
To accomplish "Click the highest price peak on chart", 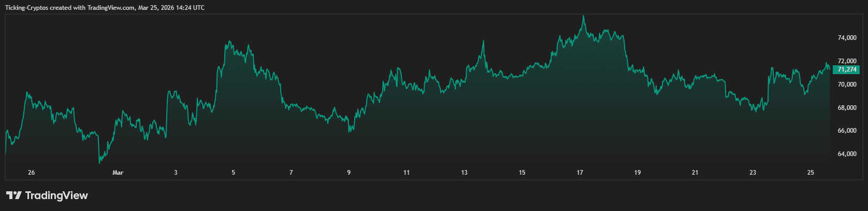I will coord(584,16).
